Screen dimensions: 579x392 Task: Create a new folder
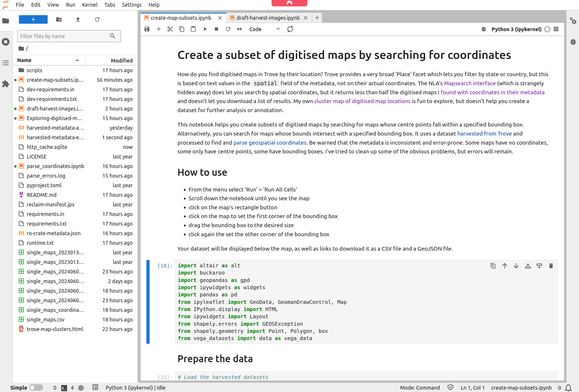coord(59,19)
